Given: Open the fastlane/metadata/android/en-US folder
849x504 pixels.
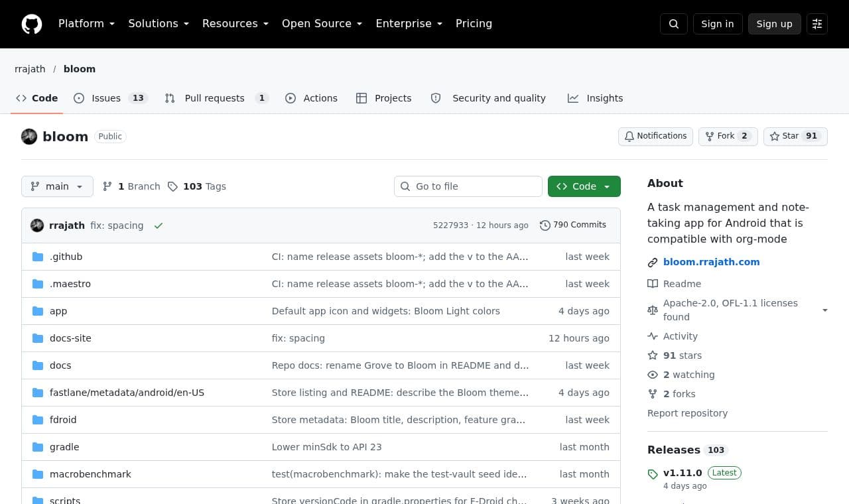Looking at the screenshot, I should (x=127, y=393).
